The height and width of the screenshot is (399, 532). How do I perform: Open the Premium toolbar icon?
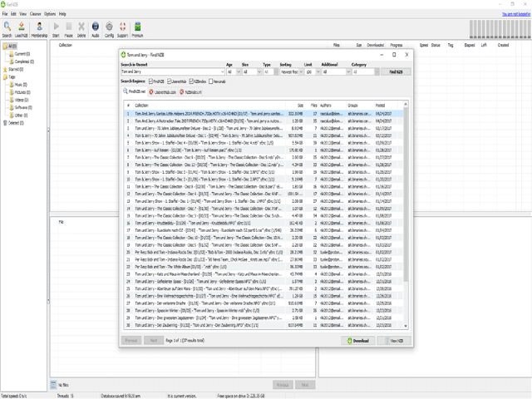137,30
